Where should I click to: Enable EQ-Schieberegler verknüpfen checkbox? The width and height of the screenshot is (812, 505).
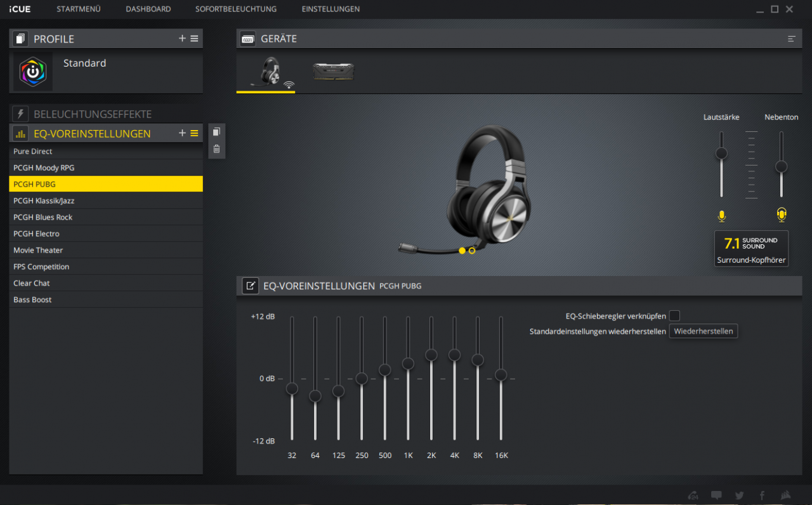[674, 316]
